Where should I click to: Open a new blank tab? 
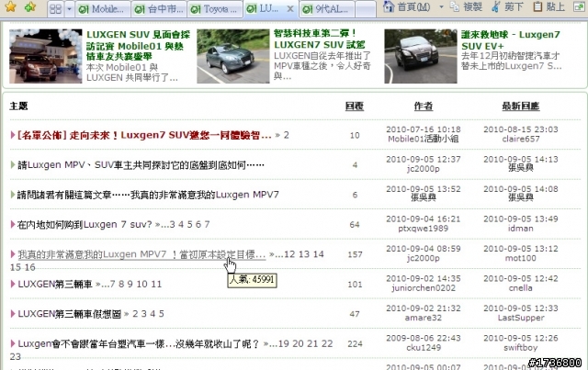click(x=366, y=9)
